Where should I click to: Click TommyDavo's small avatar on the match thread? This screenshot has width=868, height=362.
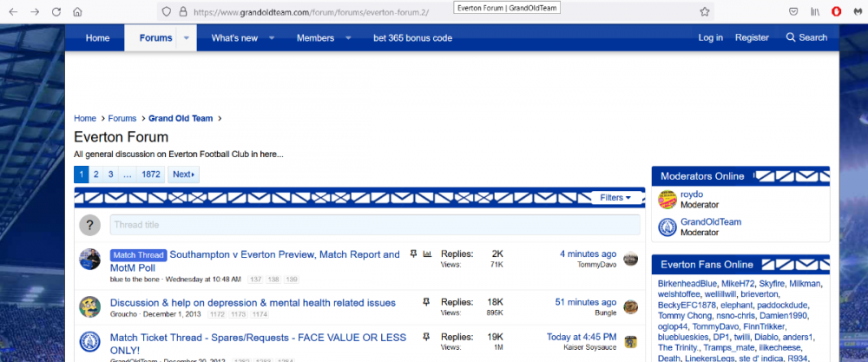coord(631,259)
